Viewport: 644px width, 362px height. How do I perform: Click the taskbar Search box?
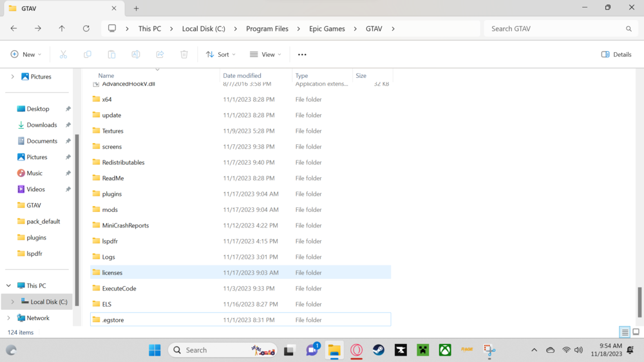[223, 350]
